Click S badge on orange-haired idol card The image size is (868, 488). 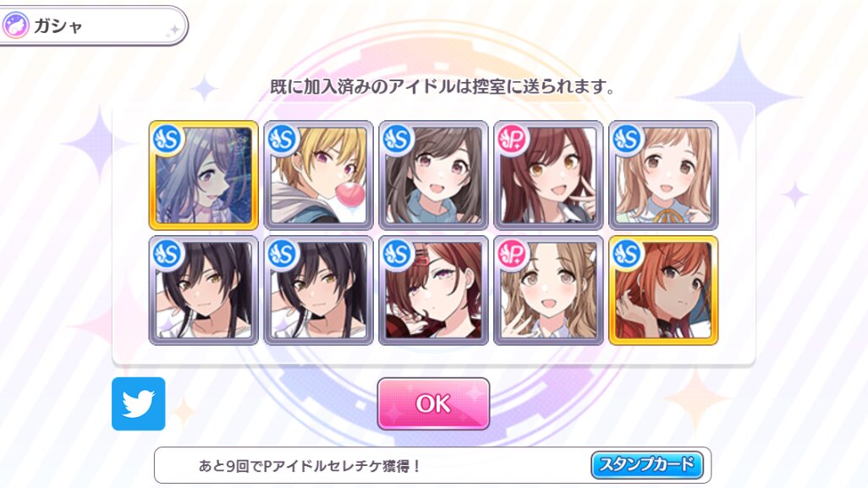[627, 254]
